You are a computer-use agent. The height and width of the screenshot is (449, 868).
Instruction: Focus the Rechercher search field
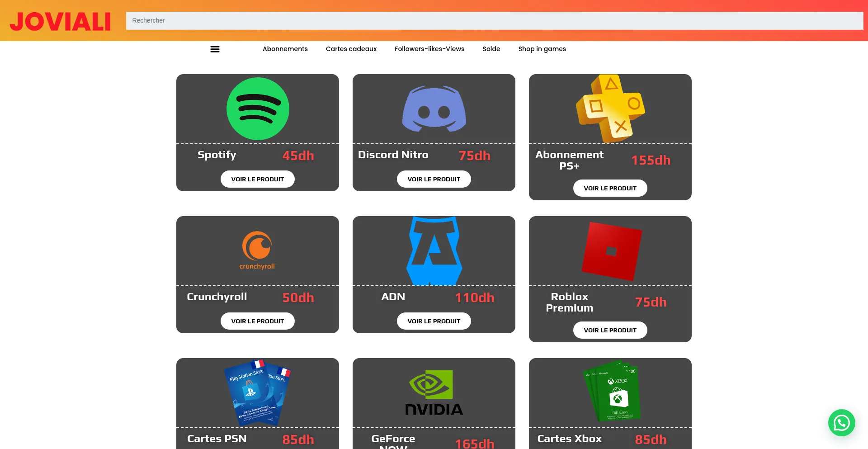(x=495, y=21)
